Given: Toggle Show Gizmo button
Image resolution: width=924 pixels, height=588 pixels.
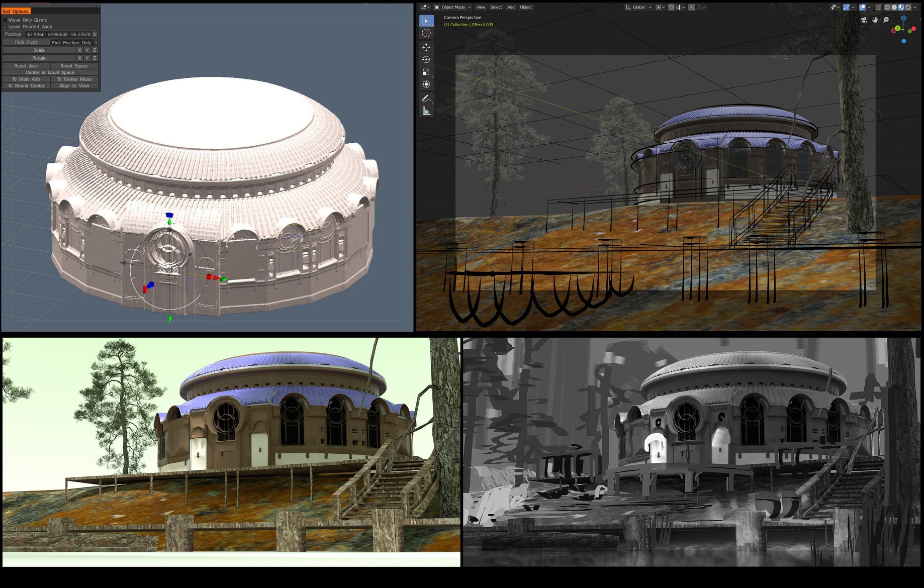Looking at the screenshot, I should pos(846,7).
